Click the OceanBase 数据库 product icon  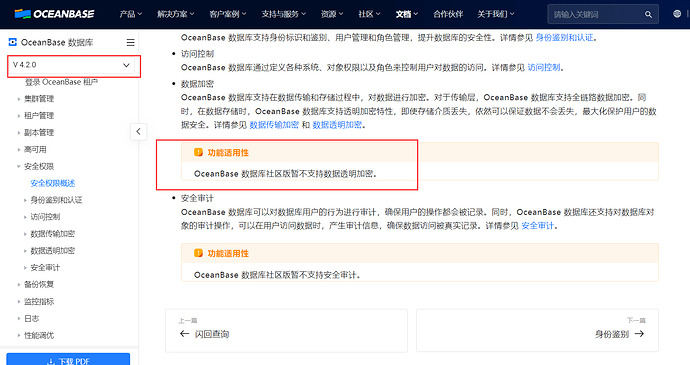[x=12, y=42]
